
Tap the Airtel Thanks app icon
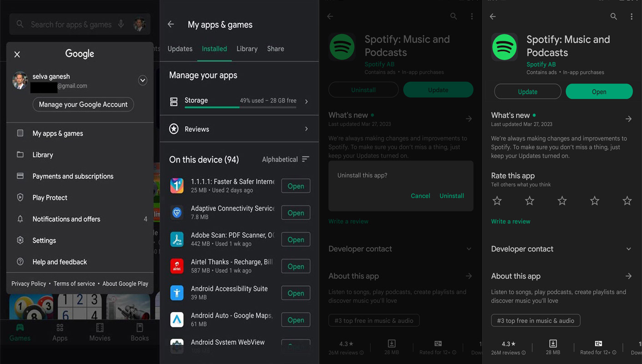177,266
